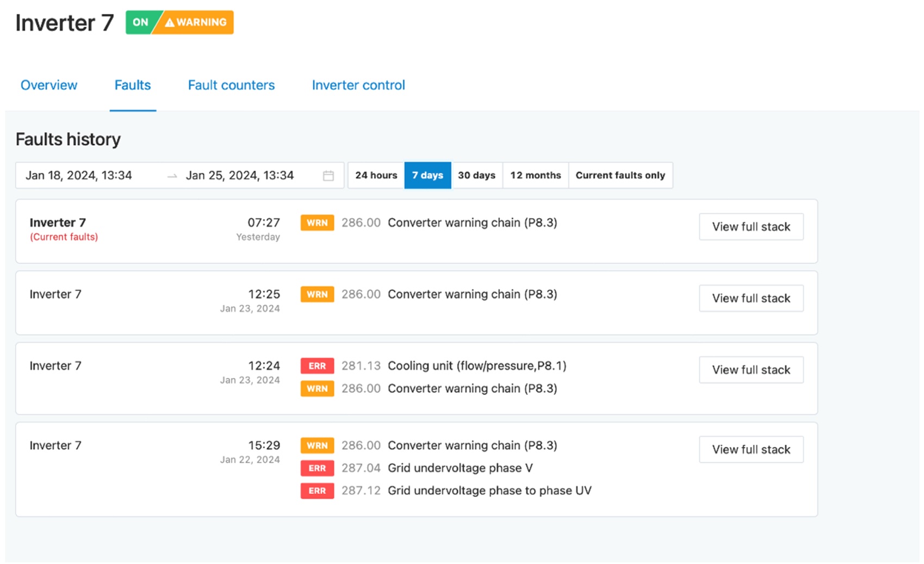Open the Fault counters tab

[x=231, y=85]
